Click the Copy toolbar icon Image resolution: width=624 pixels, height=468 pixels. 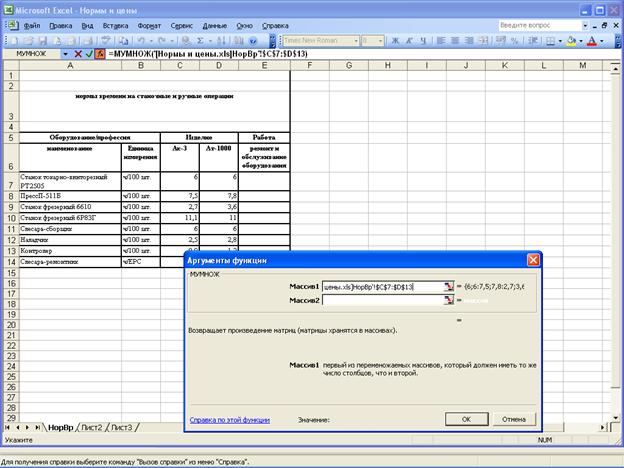(x=124, y=41)
